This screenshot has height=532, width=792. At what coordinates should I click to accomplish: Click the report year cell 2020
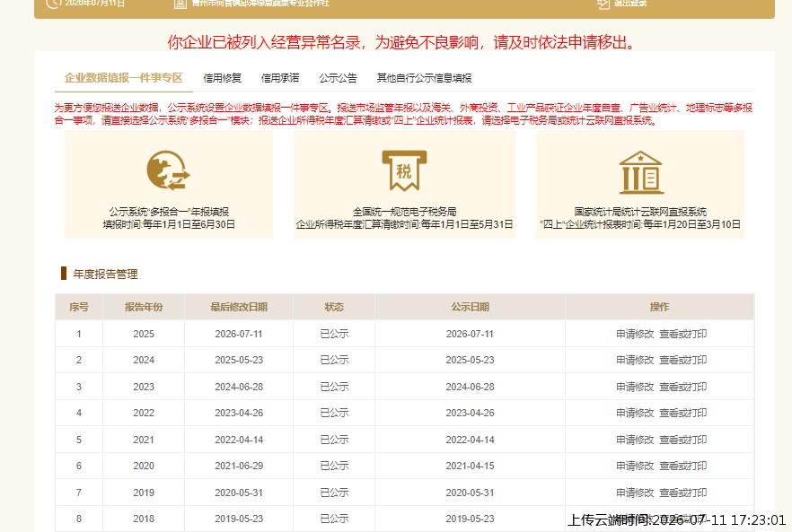(144, 466)
